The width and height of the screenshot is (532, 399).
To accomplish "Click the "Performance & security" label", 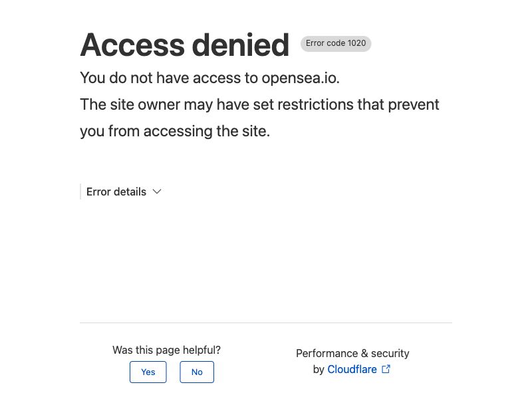I will click(x=352, y=353).
